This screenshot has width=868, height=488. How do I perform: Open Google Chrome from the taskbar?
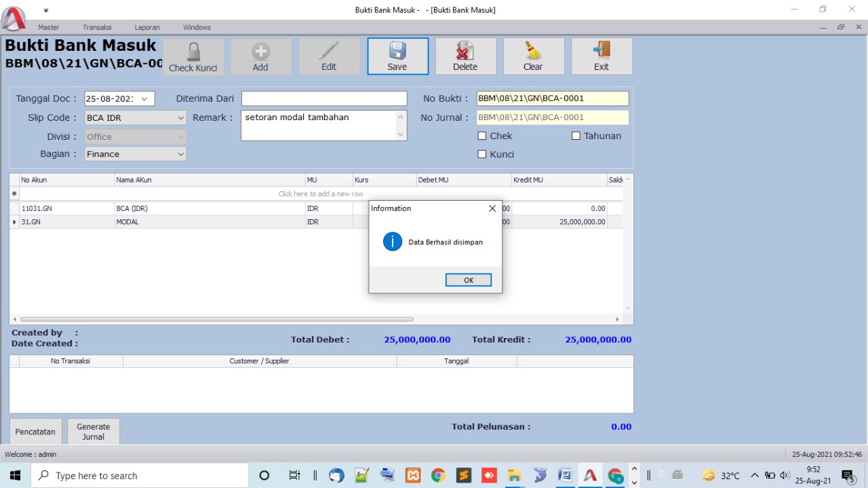click(438, 475)
